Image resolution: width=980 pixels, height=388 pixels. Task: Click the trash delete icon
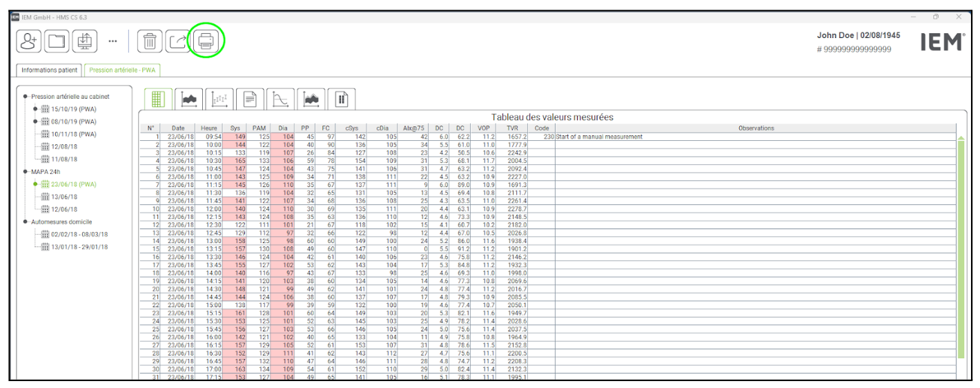tap(149, 41)
